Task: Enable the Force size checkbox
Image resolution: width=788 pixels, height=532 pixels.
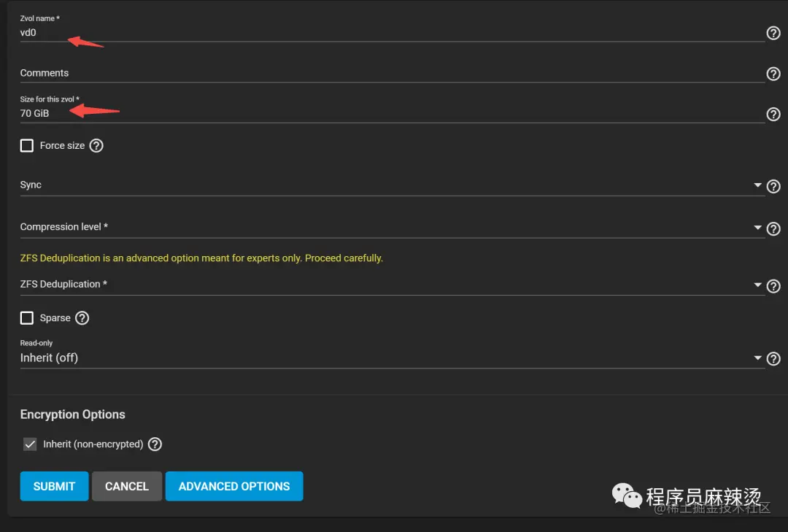Action: 27,146
